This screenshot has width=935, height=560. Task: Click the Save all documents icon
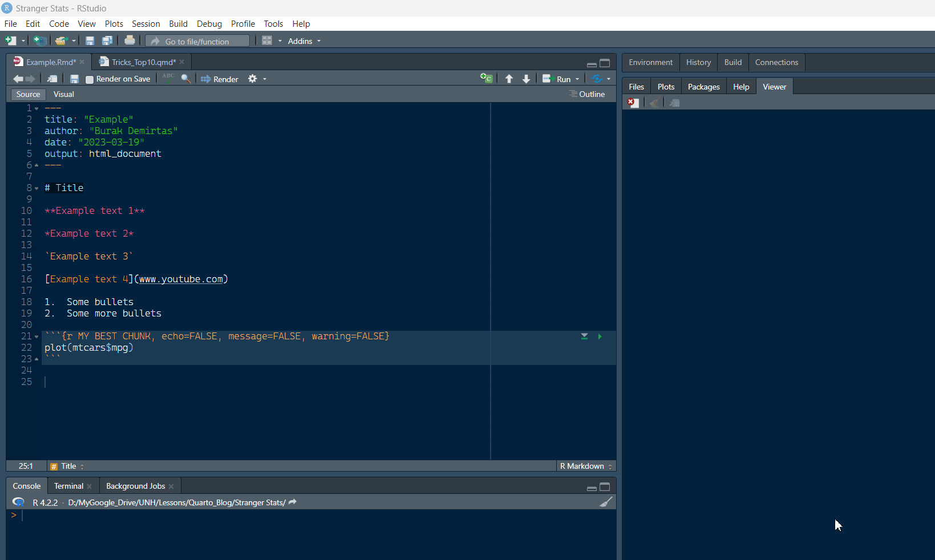pos(107,40)
